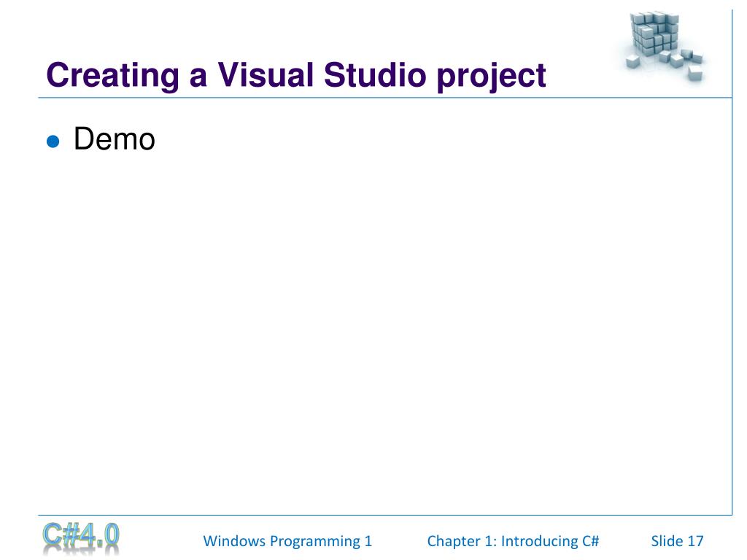Click the 'Slide 17' footer label
The width and height of the screenshot is (747, 560).
point(677,541)
